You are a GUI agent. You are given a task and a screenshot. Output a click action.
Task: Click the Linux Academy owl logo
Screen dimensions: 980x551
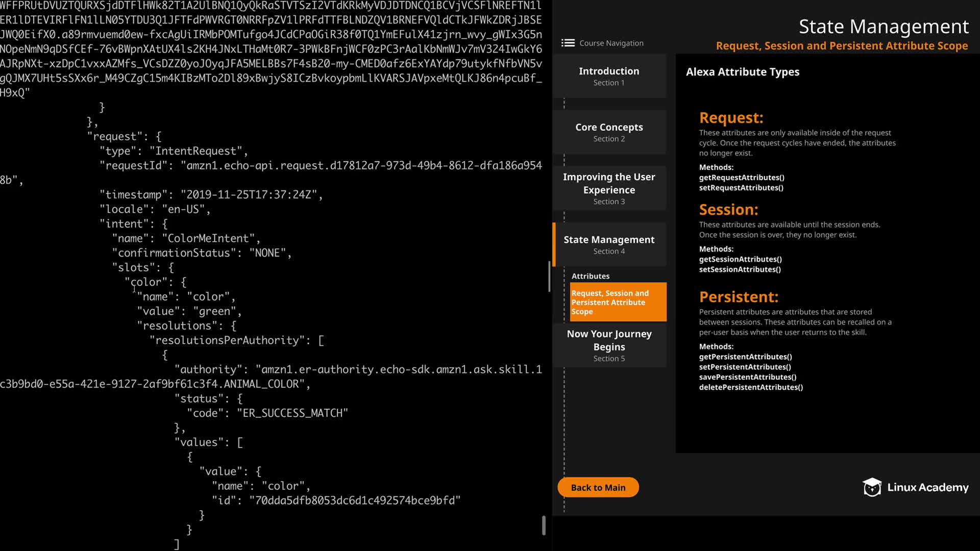pyautogui.click(x=872, y=487)
